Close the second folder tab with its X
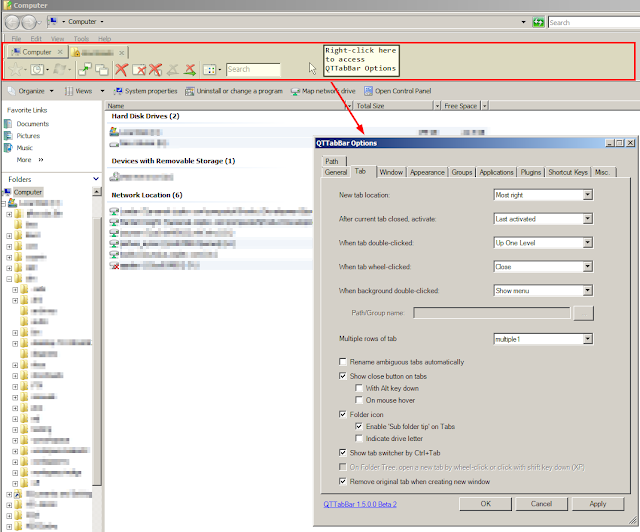Image resolution: width=640 pixels, height=532 pixels. click(121, 53)
